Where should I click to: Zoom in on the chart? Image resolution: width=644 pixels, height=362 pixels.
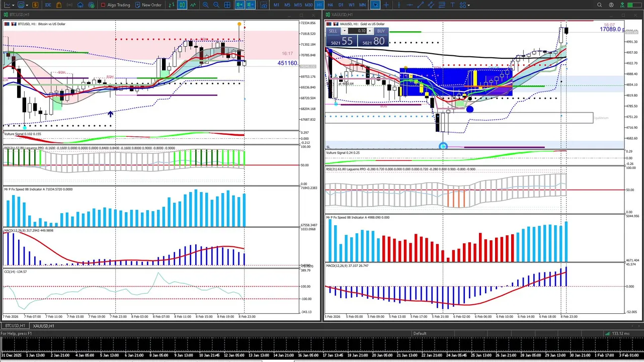click(206, 5)
